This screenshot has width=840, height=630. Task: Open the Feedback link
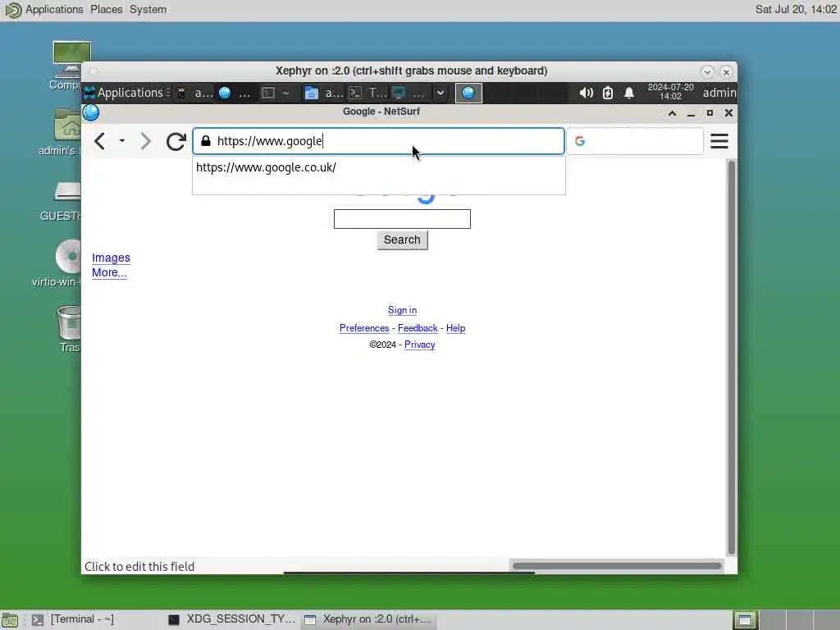pyautogui.click(x=418, y=328)
